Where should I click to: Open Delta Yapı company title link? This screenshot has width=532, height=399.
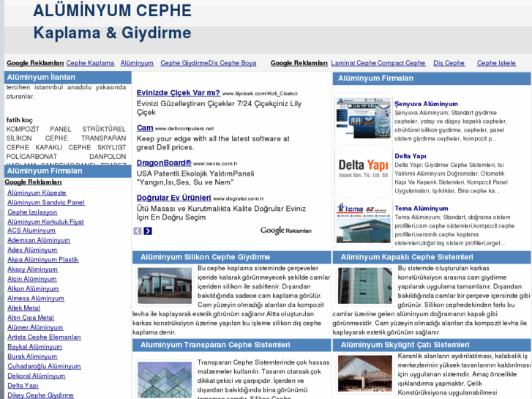(x=411, y=156)
